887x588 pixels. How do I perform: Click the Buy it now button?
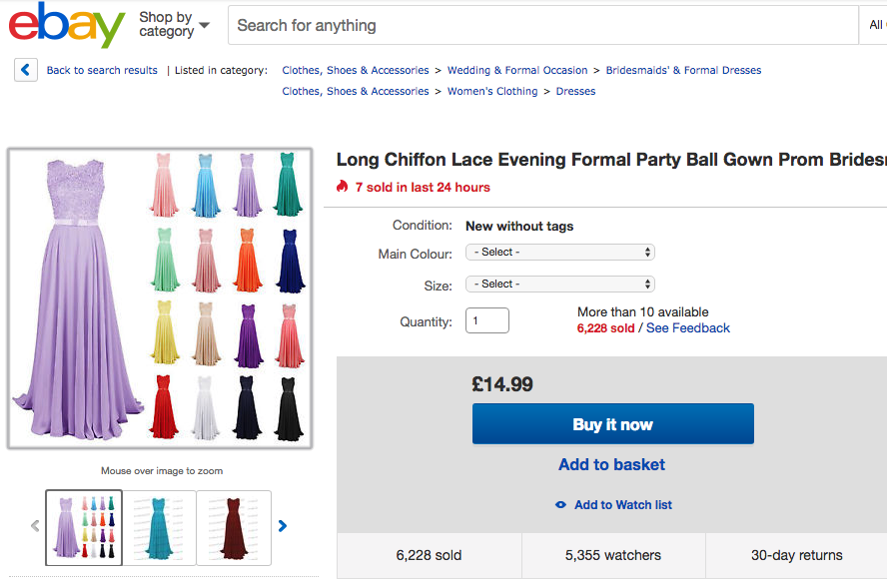point(613,424)
